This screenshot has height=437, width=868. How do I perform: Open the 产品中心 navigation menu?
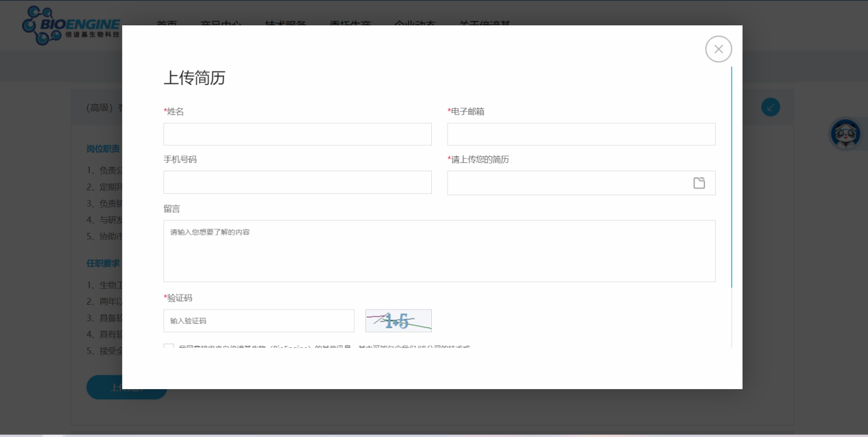[221, 23]
